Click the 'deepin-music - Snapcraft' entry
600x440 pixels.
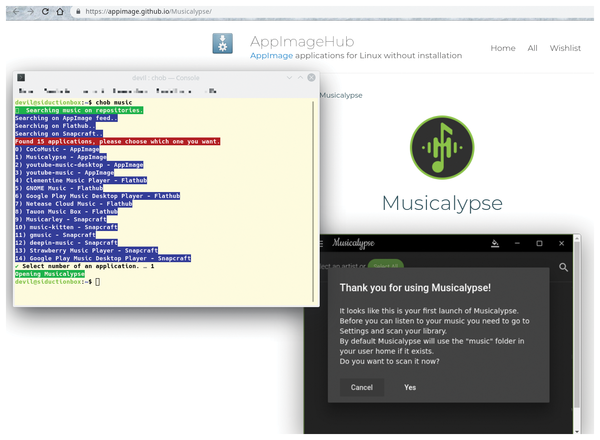[66, 243]
